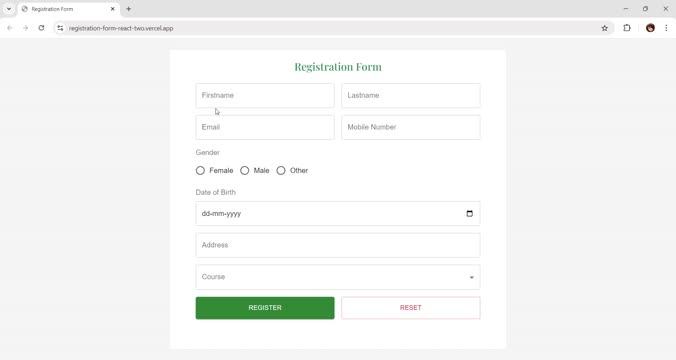Open the Date of Birth field

(x=338, y=213)
